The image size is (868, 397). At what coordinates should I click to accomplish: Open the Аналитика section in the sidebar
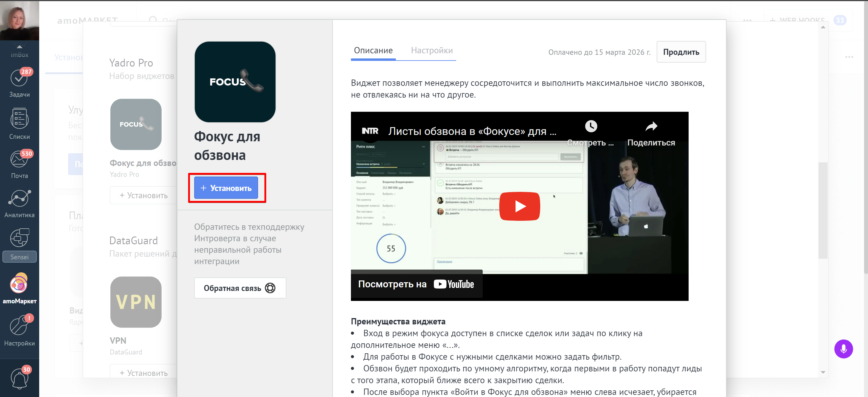click(19, 203)
